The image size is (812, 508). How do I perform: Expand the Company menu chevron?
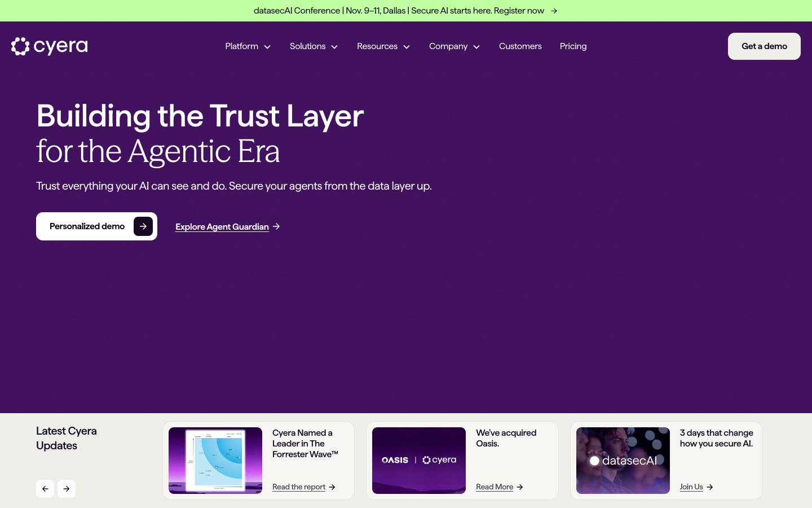(476, 47)
